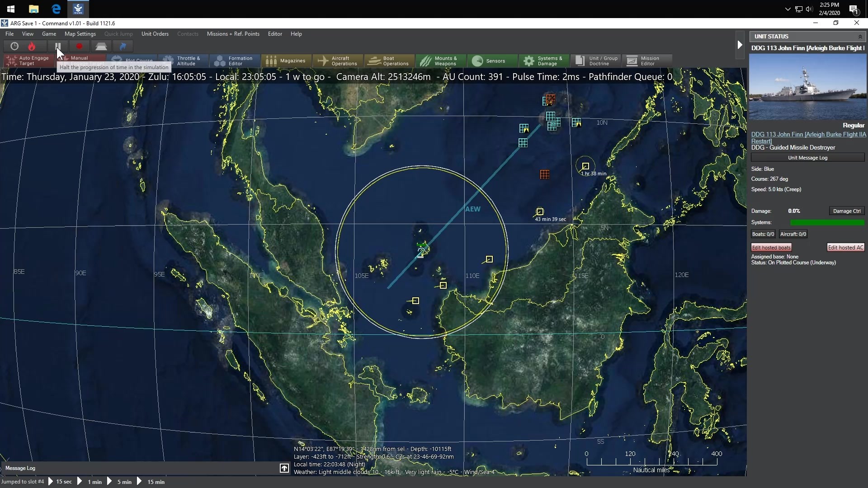The image size is (868, 488).
Task: Select the cyan grid unit right of the 10N meridian crossing
Action: click(576, 122)
